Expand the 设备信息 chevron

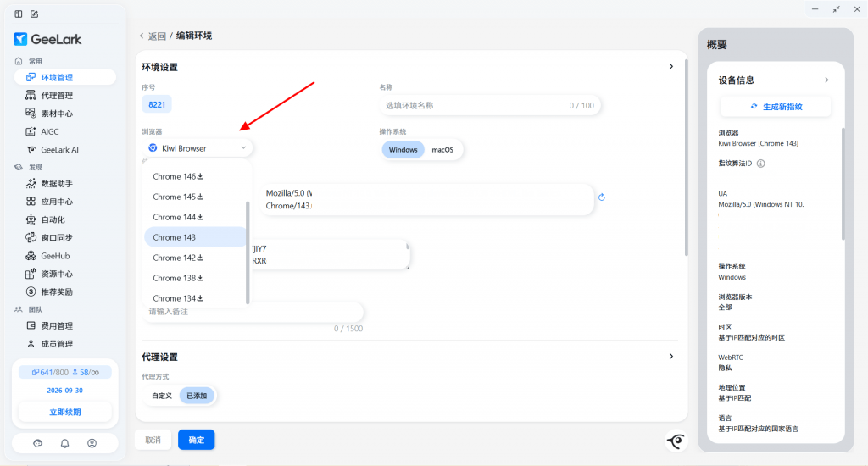[x=826, y=80]
